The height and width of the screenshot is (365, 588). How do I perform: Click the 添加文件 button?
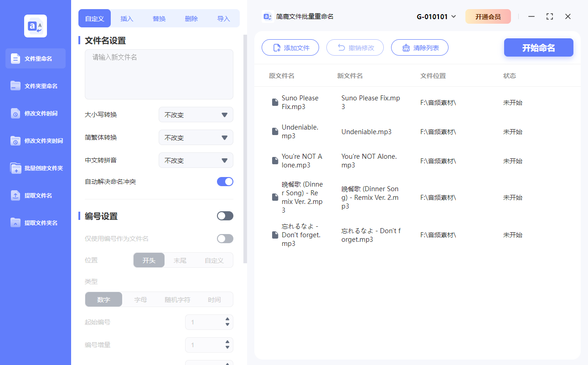pos(290,47)
